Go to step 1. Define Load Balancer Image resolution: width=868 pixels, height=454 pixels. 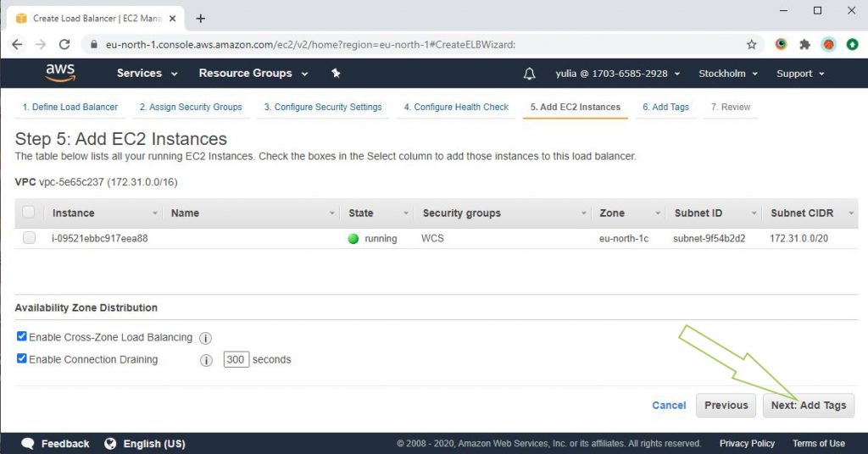pyautogui.click(x=70, y=107)
